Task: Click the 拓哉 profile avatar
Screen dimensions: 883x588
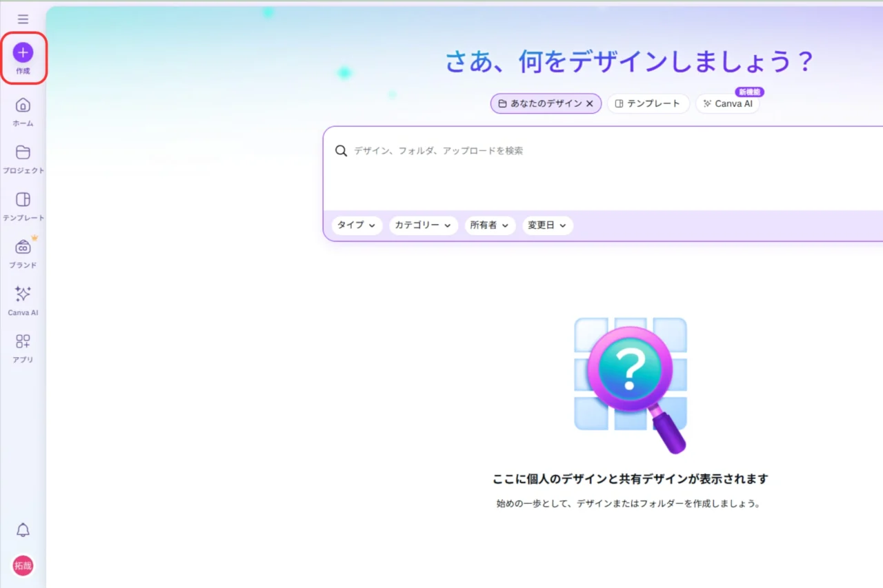Action: tap(23, 566)
